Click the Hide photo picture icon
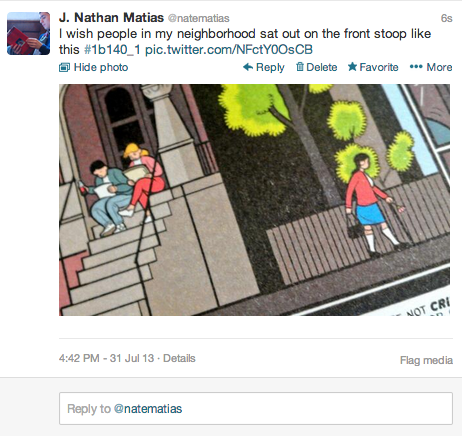Viewport: 462px width, 436px height. pyautogui.click(x=64, y=67)
